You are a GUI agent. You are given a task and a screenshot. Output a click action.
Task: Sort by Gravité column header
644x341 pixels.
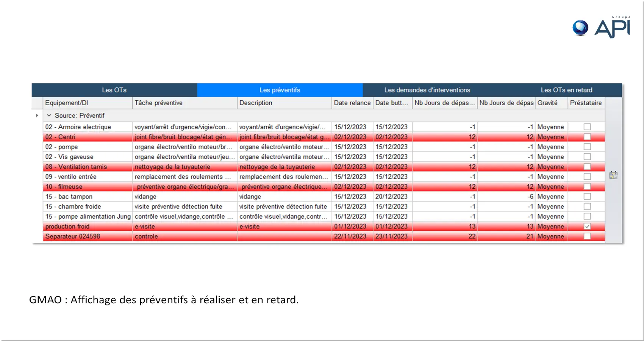(551, 103)
